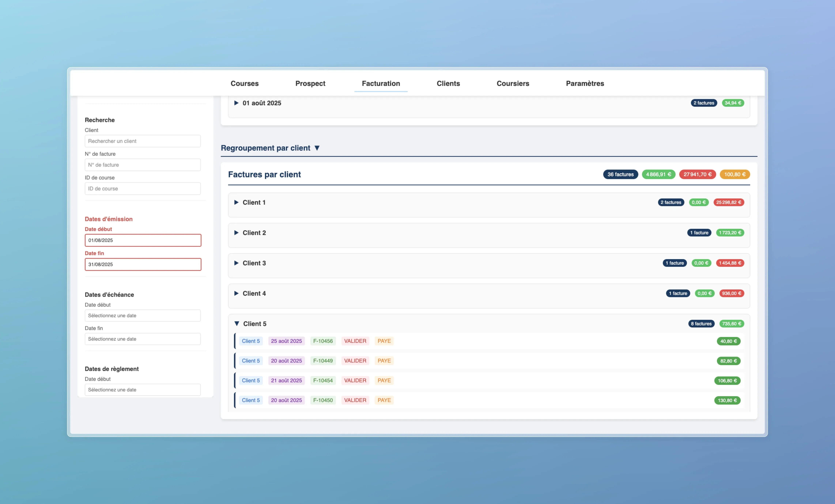Open the Courses tab

(244, 83)
